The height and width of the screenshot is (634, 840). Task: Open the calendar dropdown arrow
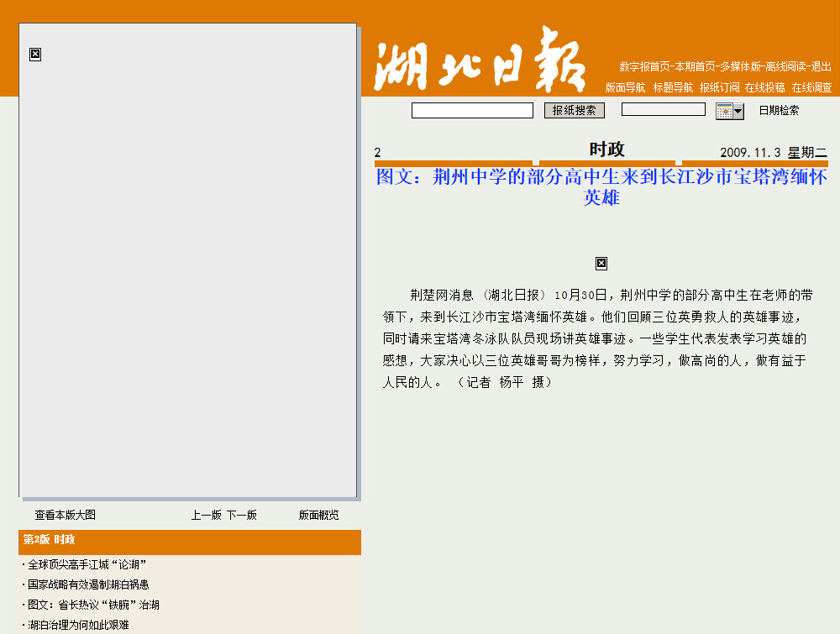pyautogui.click(x=738, y=111)
